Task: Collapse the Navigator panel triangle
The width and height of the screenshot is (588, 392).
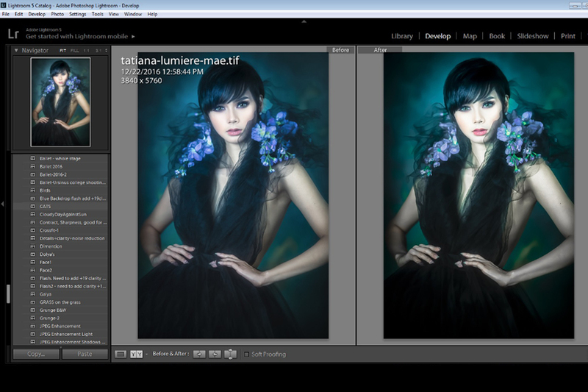Action: click(x=16, y=50)
